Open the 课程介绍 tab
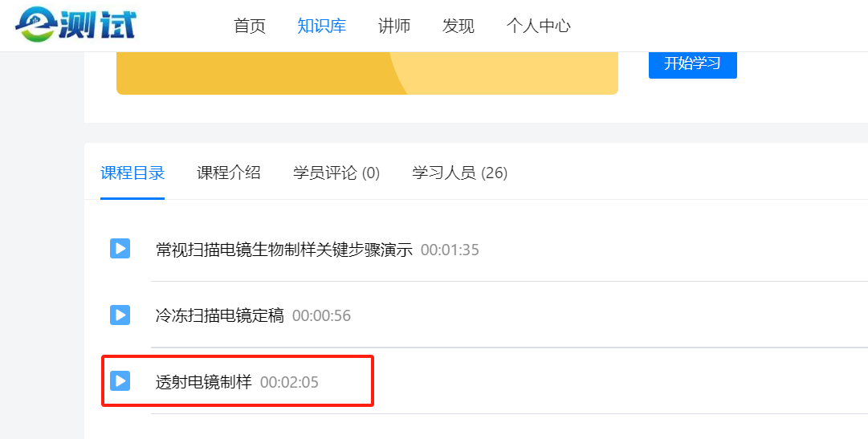Image resolution: width=868 pixels, height=439 pixels. 229,173
